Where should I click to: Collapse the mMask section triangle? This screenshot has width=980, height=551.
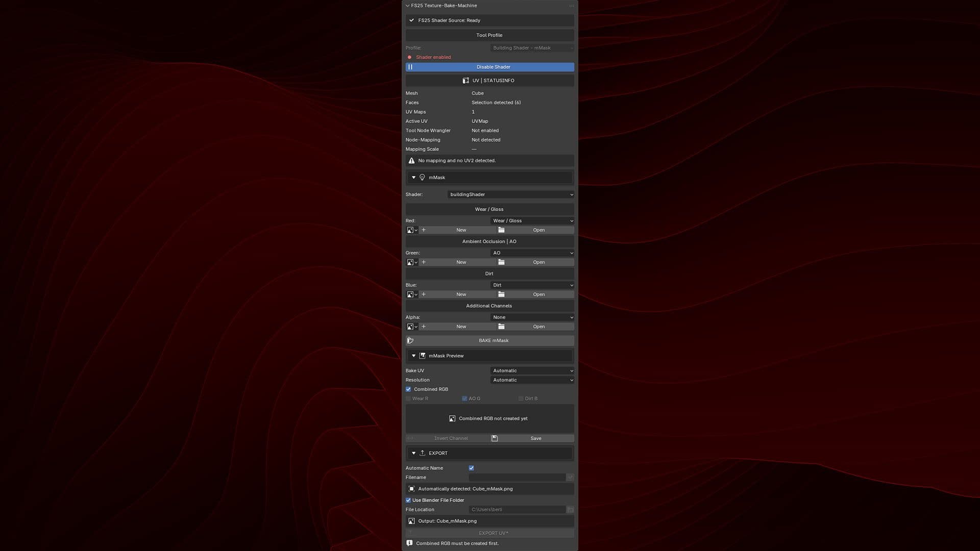413,178
